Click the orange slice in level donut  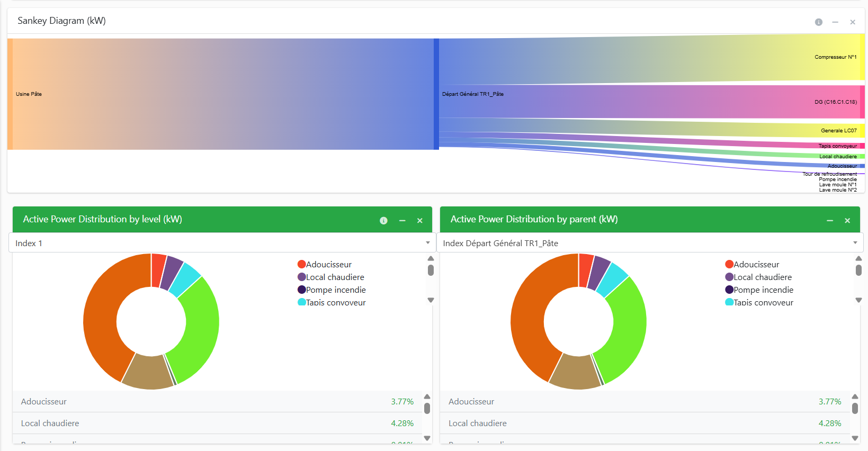pyautogui.click(x=101, y=318)
